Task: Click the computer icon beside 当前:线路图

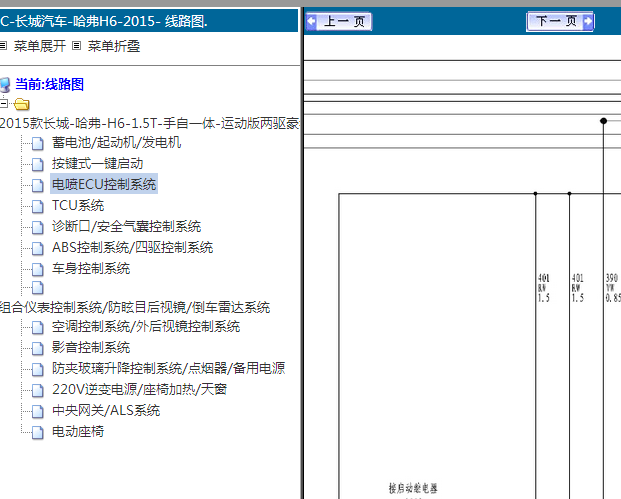Action: (5, 85)
